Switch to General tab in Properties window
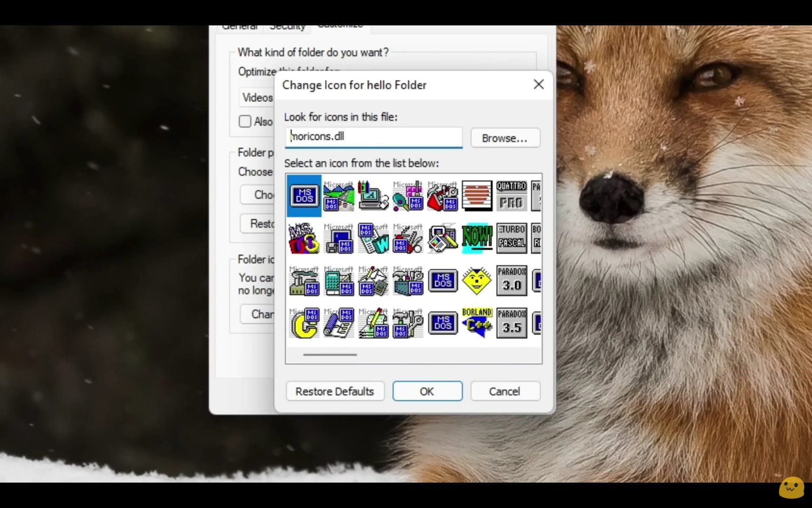This screenshot has height=508, width=812. [240, 27]
